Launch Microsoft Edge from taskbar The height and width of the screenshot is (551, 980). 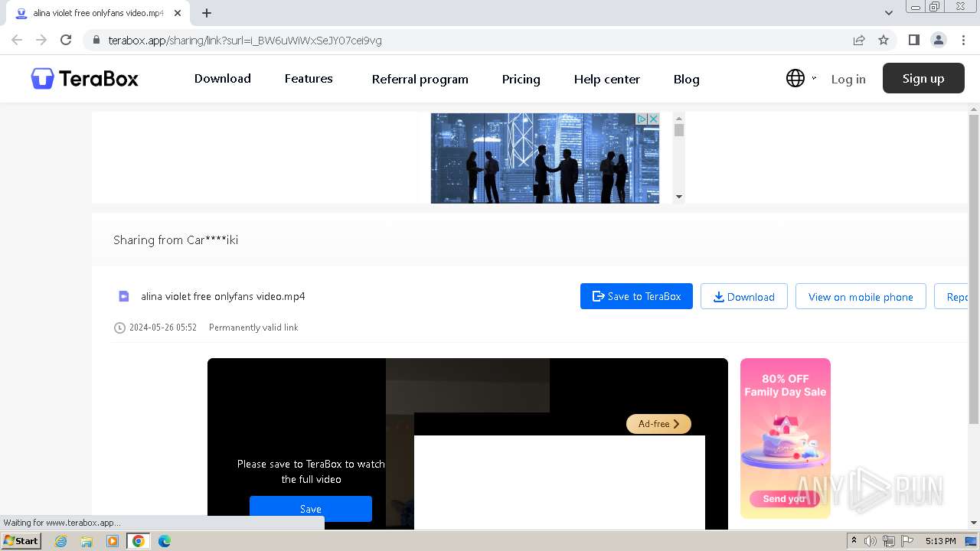pos(165,541)
